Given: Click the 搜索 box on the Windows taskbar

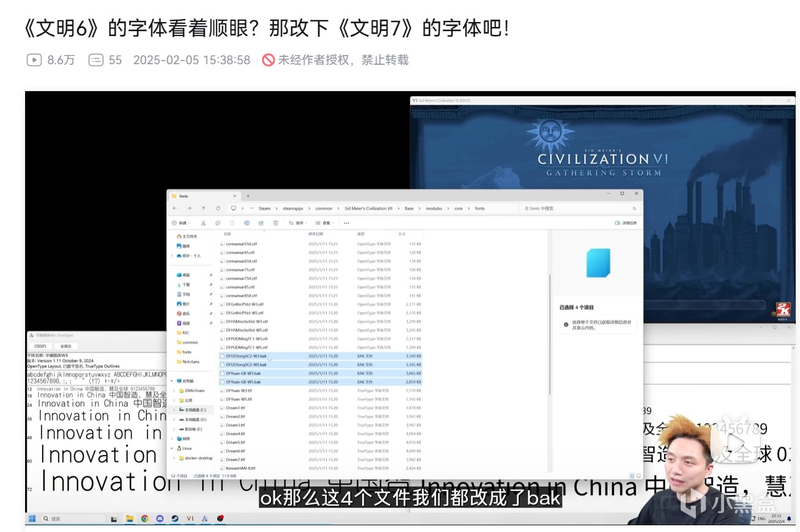Looking at the screenshot, I should 73,519.
